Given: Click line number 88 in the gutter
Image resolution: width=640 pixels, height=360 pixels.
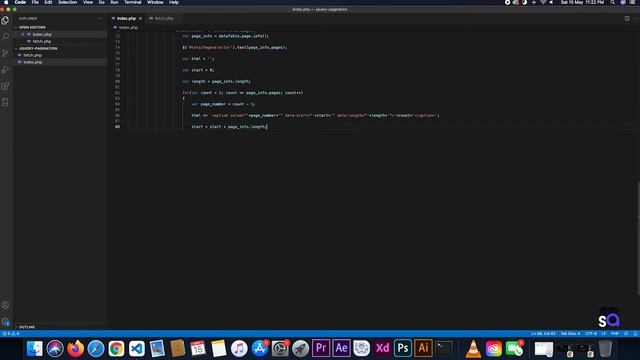Looking at the screenshot, I should [x=118, y=127].
